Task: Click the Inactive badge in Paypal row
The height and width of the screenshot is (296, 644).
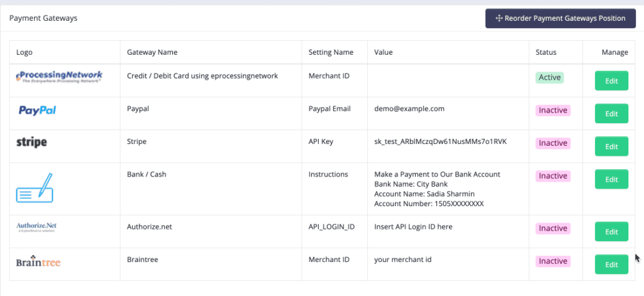Action: point(553,110)
